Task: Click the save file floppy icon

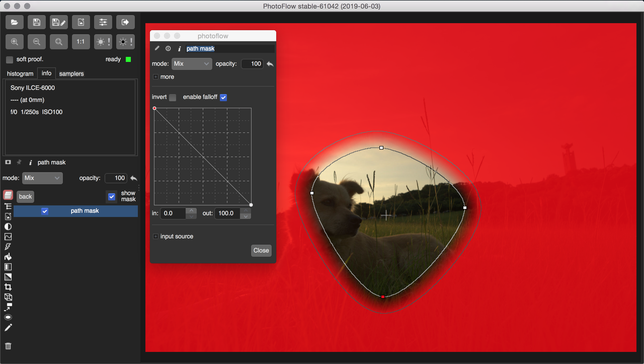Action: pos(36,22)
